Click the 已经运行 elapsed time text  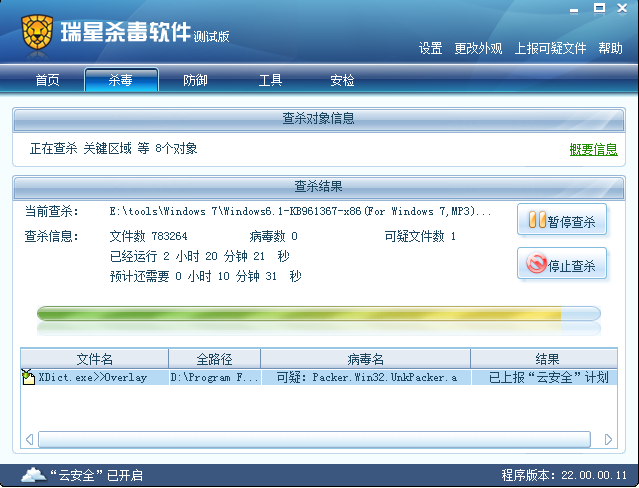(x=200, y=256)
